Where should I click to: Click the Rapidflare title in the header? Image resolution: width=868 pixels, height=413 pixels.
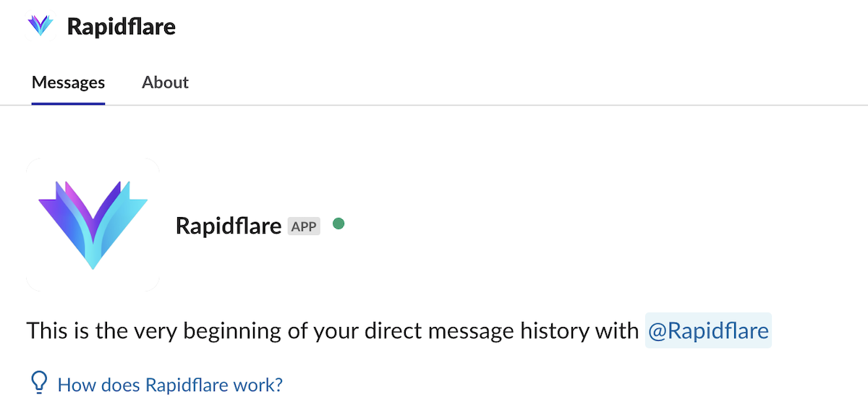[122, 27]
